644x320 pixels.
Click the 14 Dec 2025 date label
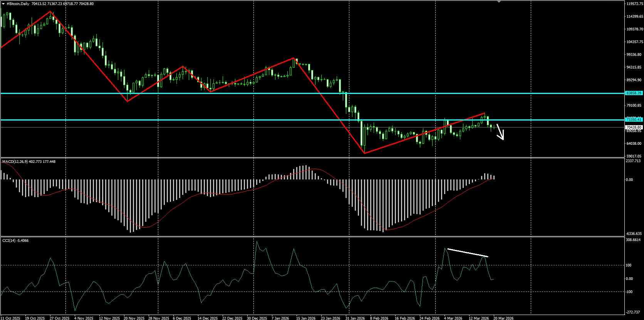[x=208, y=318]
